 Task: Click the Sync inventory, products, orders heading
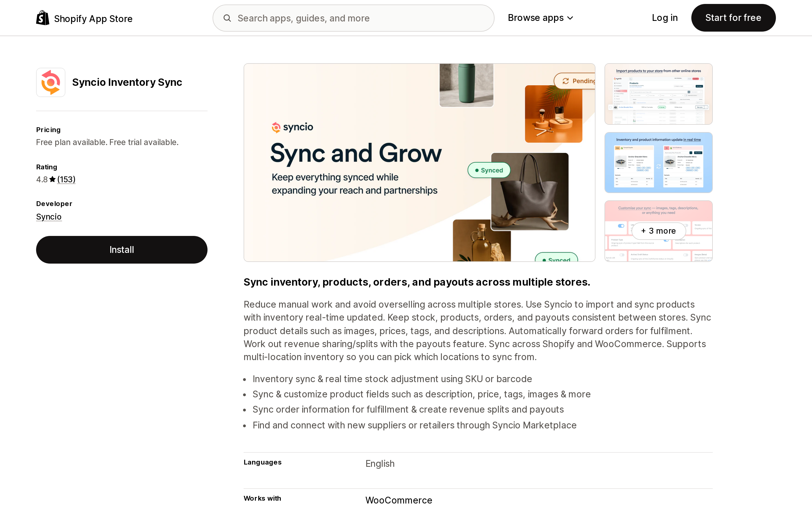click(417, 282)
